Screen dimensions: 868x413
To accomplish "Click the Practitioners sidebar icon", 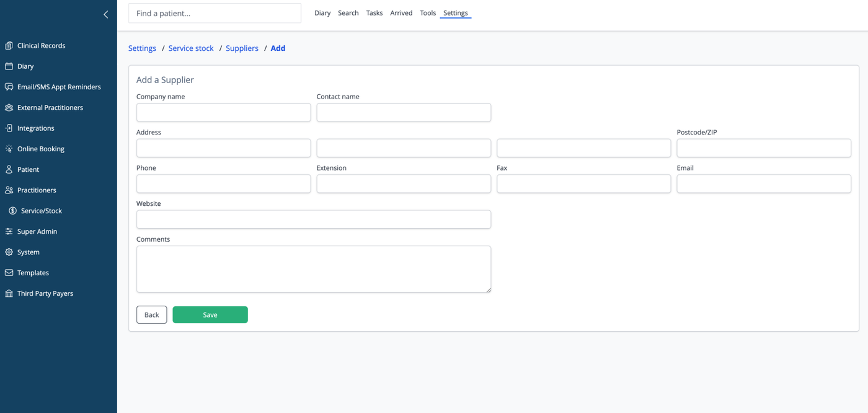I will click(9, 190).
